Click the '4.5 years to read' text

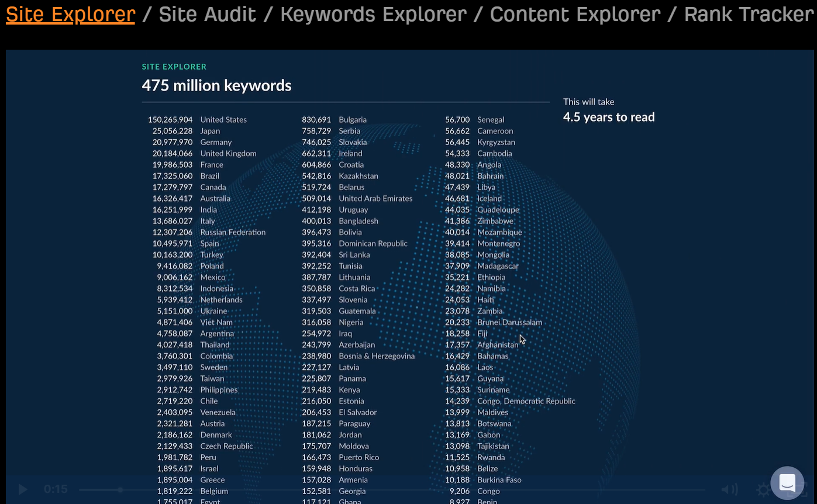coord(609,117)
